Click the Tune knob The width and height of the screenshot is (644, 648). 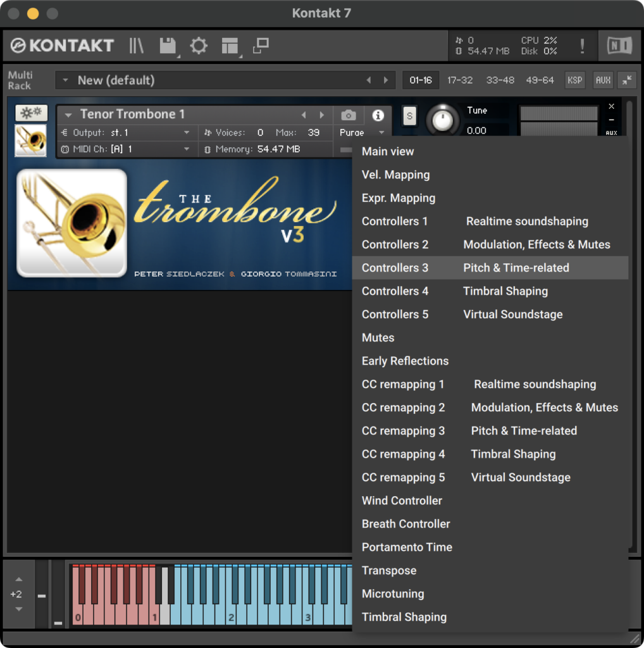442,120
